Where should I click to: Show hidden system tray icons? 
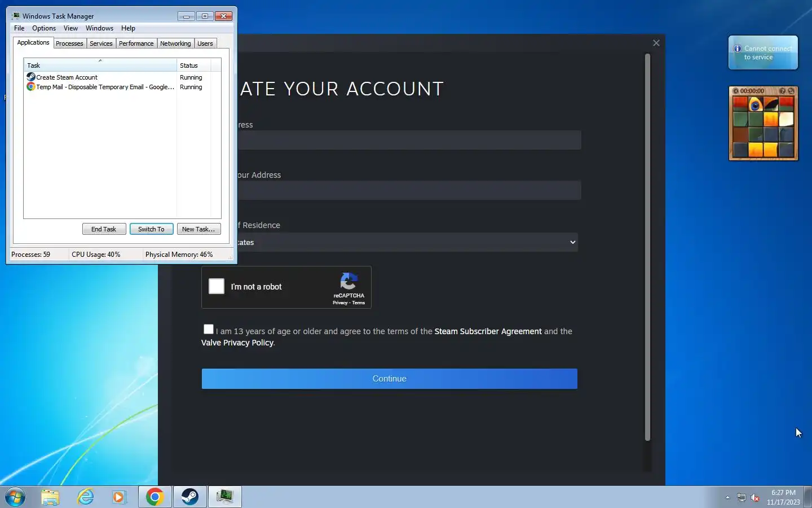727,497
